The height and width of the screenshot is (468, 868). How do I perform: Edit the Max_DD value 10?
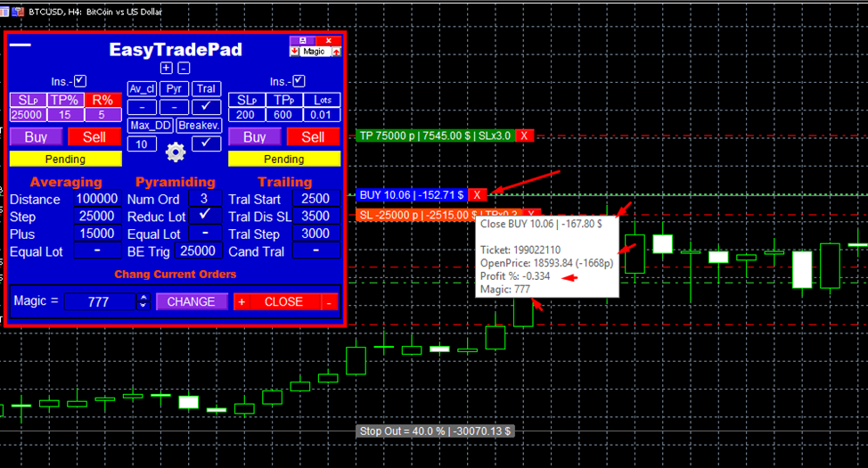point(142,144)
